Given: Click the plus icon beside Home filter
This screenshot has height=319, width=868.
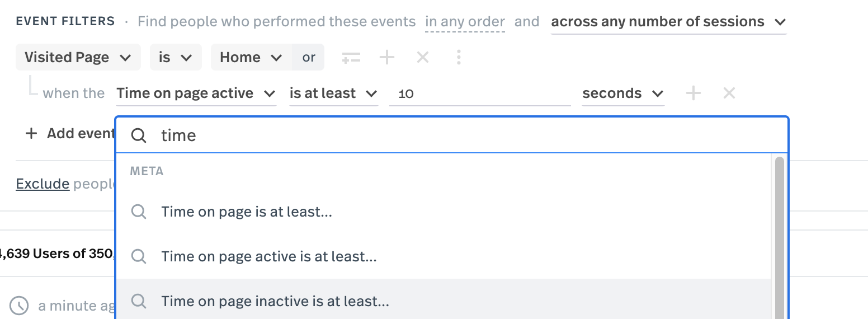Looking at the screenshot, I should click(x=387, y=57).
